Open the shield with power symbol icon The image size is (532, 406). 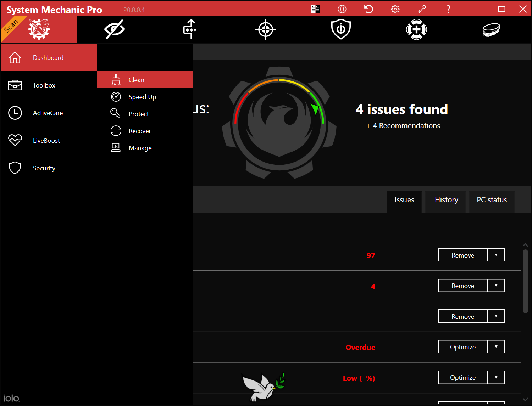[341, 29]
